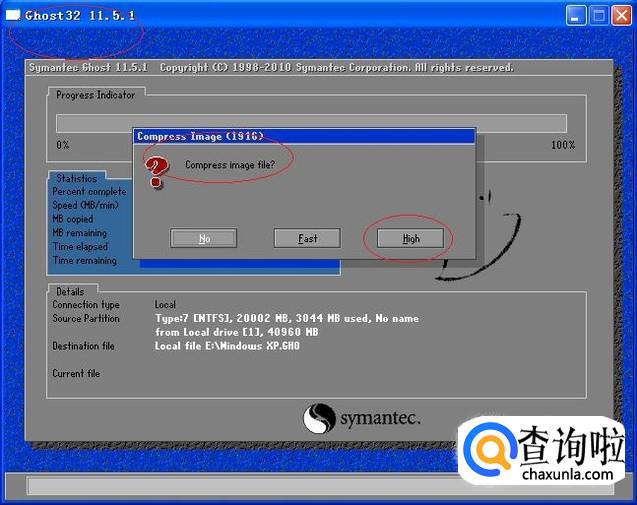Click the 'Time elapsed' label
637x505 pixels.
80,247
